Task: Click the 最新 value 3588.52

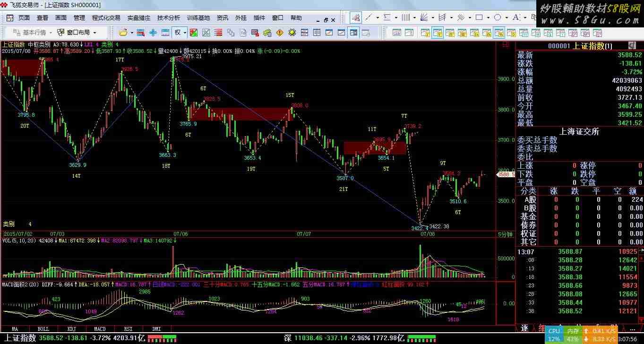Action: [630, 55]
